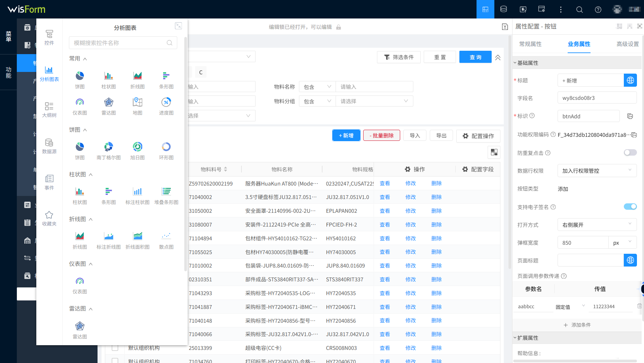Switch to the 高级设置 tab
Screen dimensions: 644x363
(x=628, y=44)
